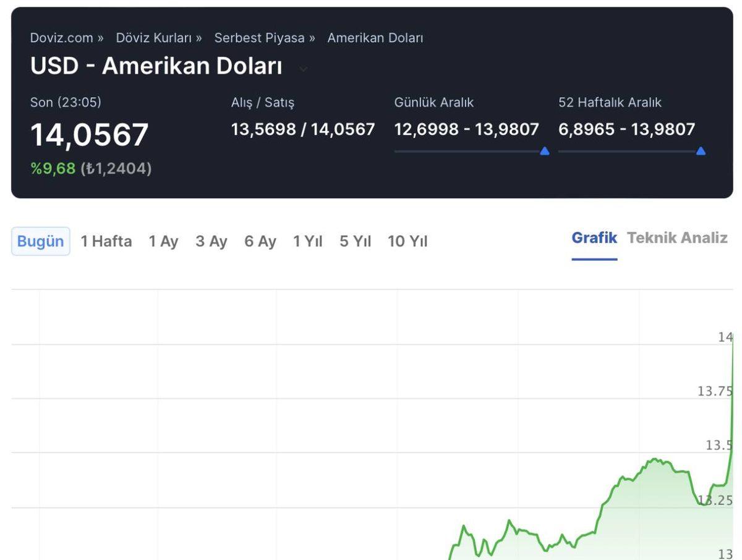
Task: Go to Doviz.com homepage via breadcrumb
Action: [62, 38]
